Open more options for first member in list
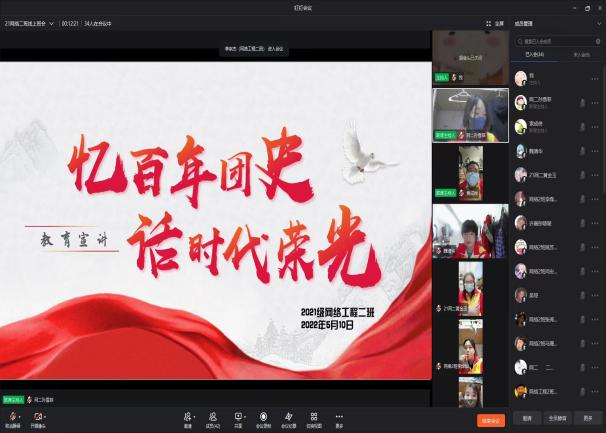 pyautogui.click(x=595, y=78)
